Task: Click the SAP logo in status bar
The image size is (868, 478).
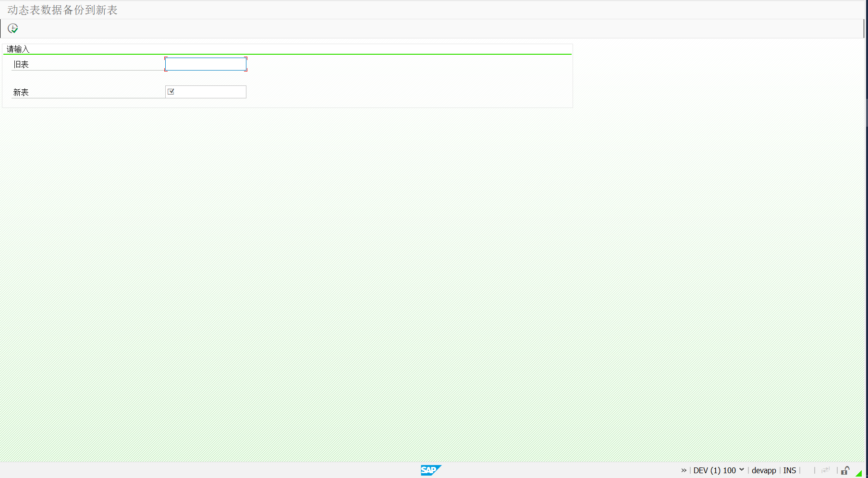Action: coord(431,470)
